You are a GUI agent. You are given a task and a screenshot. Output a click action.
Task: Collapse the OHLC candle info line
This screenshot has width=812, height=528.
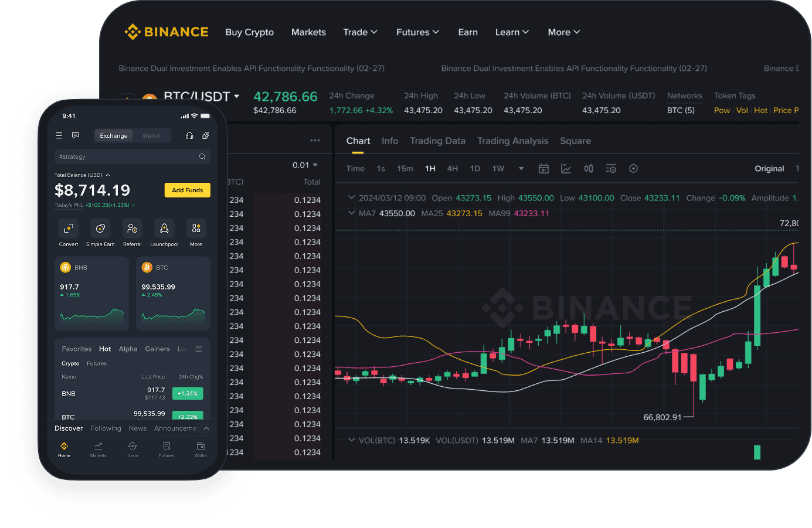tap(352, 197)
